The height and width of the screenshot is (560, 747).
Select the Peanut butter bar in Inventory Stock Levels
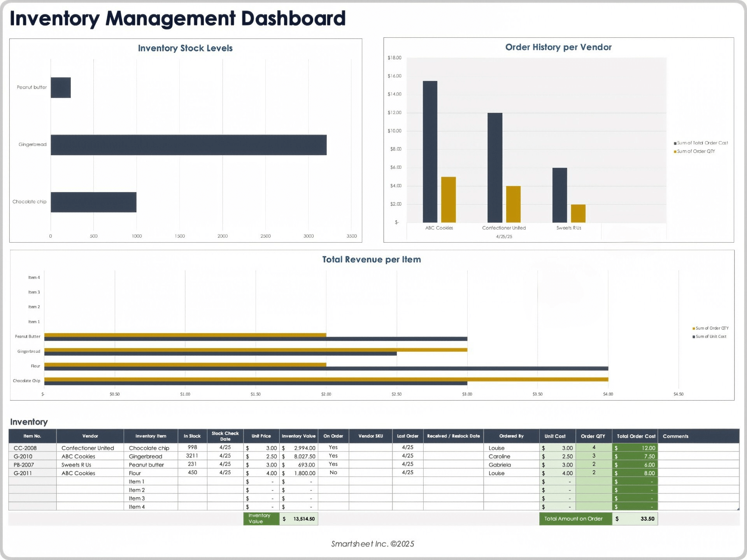tap(61, 87)
